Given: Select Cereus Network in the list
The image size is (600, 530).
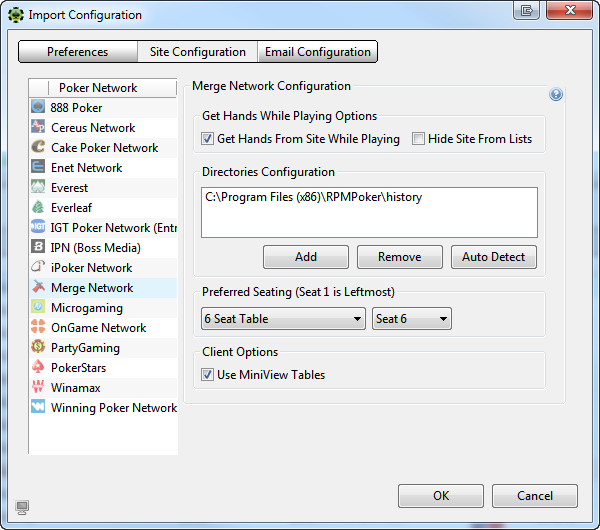Looking at the screenshot, I should click(x=103, y=127).
